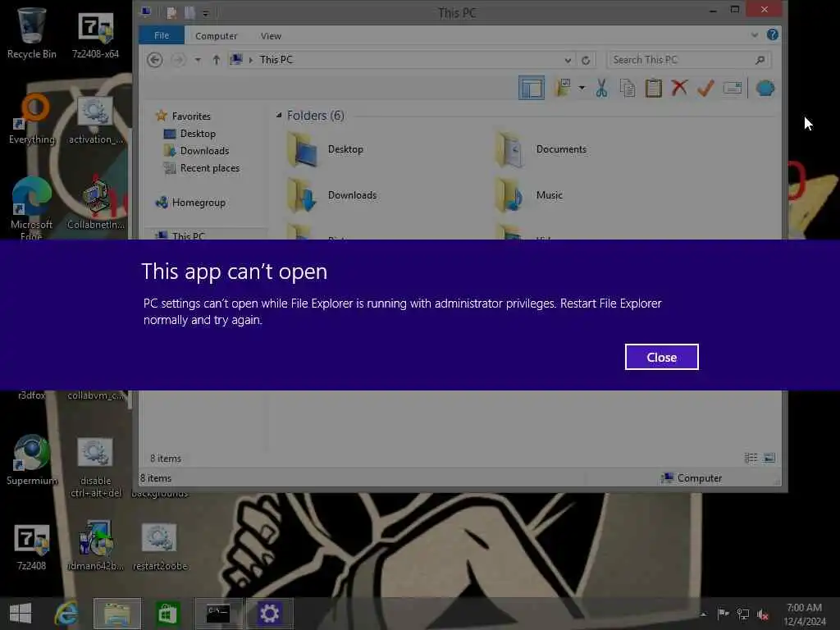Select the idman642b installer desktop icon

95,546
